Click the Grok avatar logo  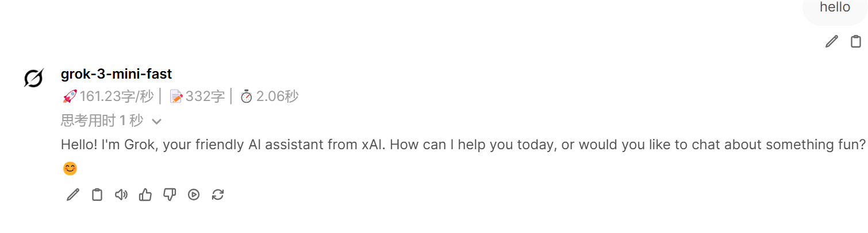33,78
